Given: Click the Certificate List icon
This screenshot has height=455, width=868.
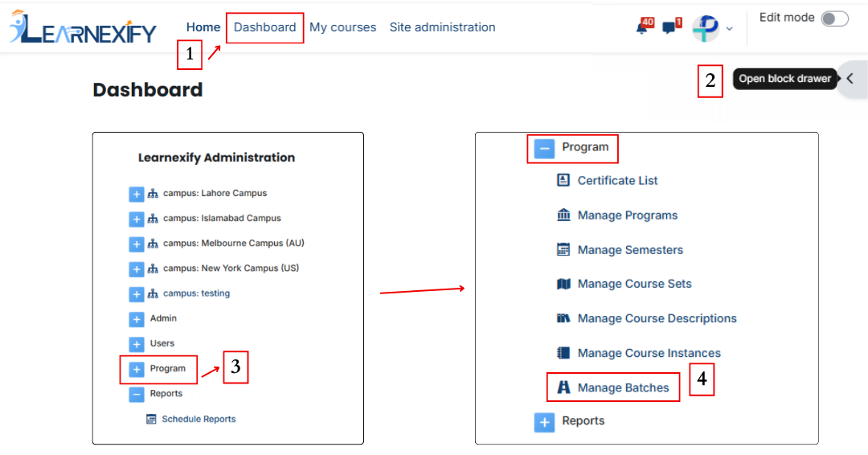Looking at the screenshot, I should (x=563, y=180).
